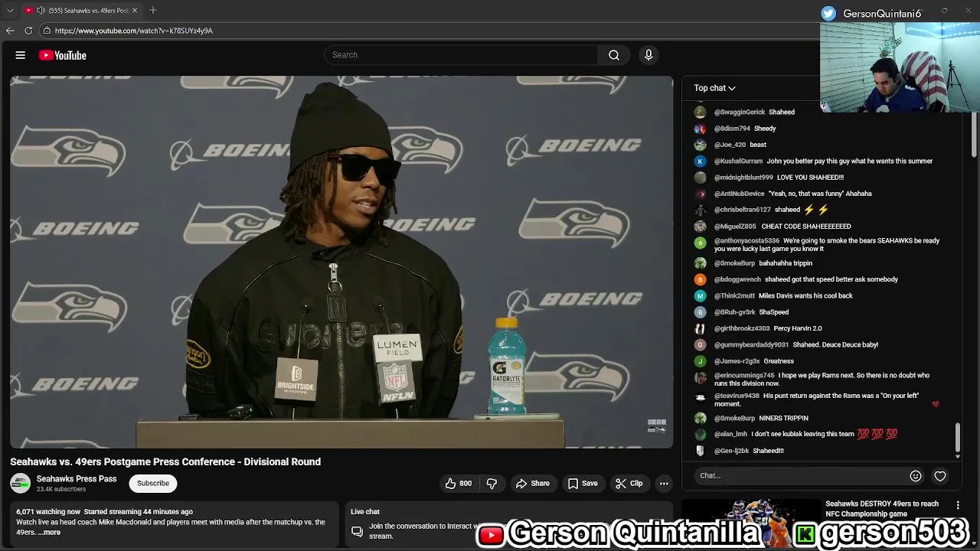The width and height of the screenshot is (980, 551).
Task: Click the chat message input field
Action: click(x=799, y=475)
